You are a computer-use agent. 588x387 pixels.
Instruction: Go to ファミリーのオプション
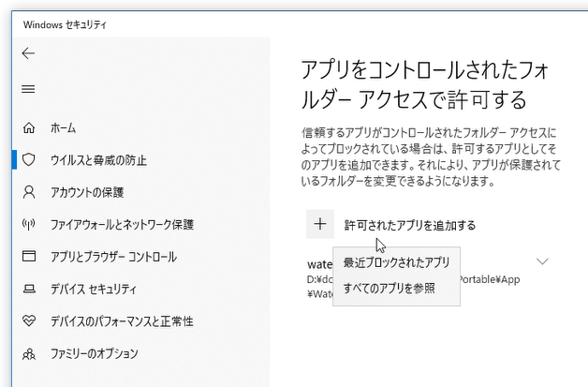click(x=95, y=353)
